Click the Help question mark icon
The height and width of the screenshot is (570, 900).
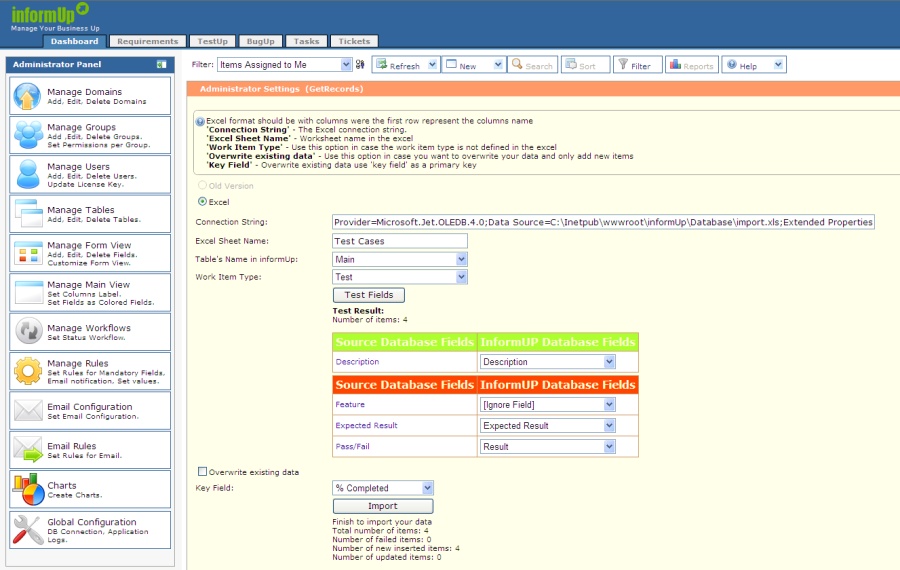pos(732,64)
